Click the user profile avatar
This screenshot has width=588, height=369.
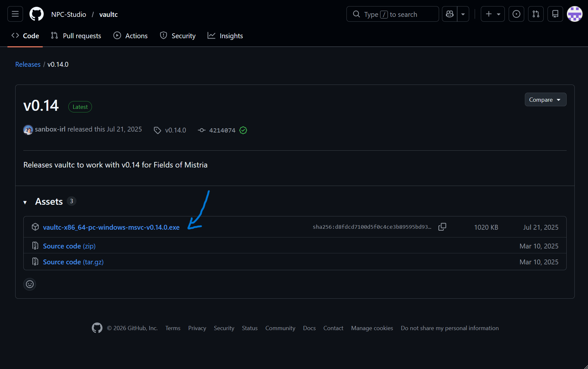point(575,14)
